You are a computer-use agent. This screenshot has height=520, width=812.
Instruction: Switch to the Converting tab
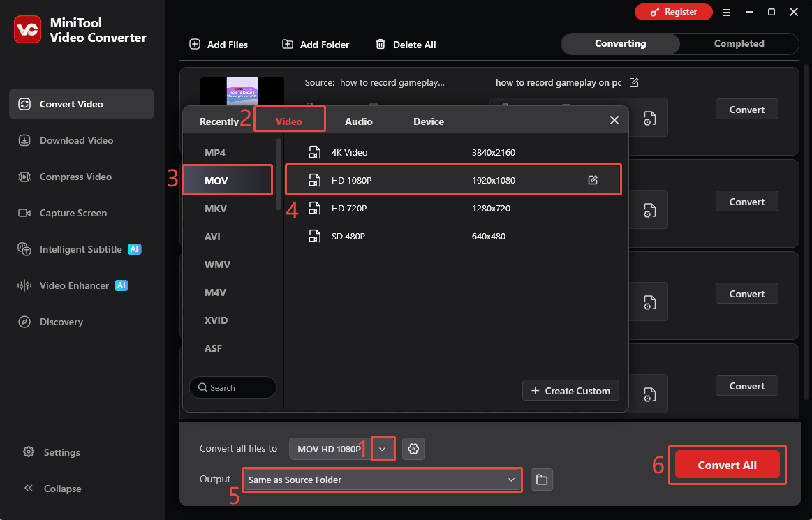coord(621,43)
